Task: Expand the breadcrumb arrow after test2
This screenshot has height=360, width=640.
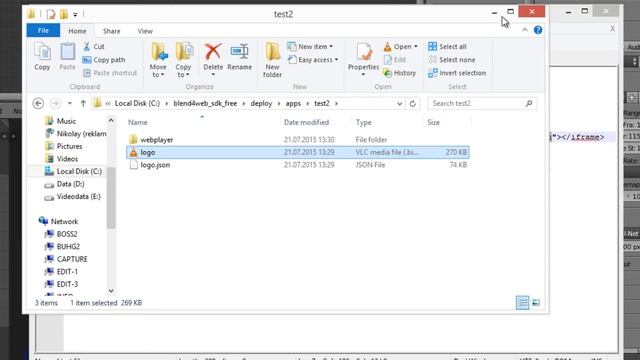Action: pyautogui.click(x=336, y=103)
